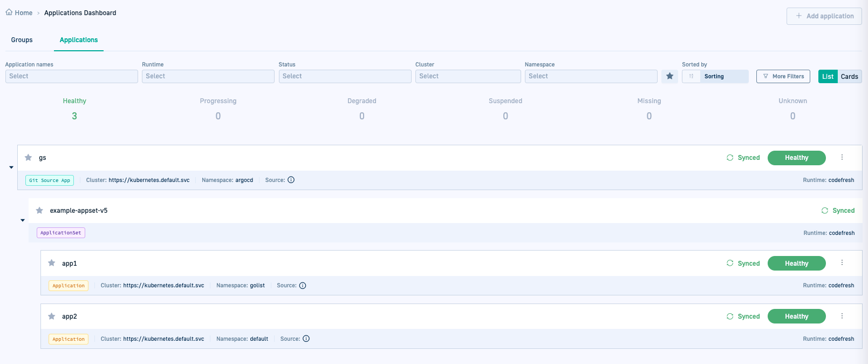Click the Add application button
Screen dimensions: 868x364
click(x=824, y=16)
